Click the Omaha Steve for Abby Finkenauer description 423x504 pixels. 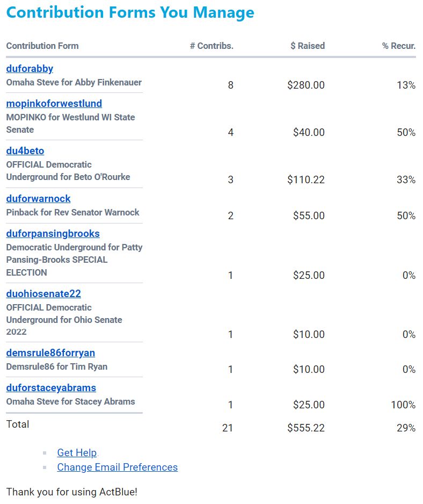(74, 83)
